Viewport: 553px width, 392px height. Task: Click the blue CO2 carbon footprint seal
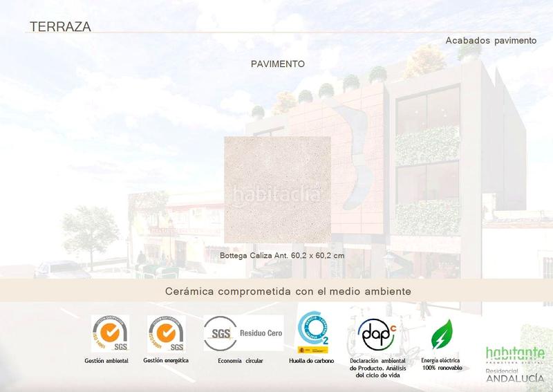(x=312, y=333)
